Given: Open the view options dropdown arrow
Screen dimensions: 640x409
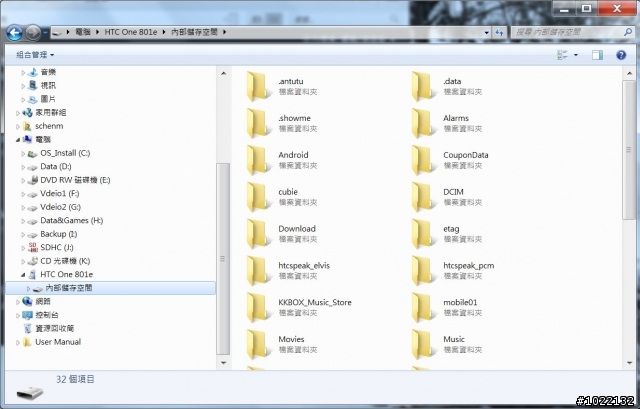Looking at the screenshot, I should (576, 55).
